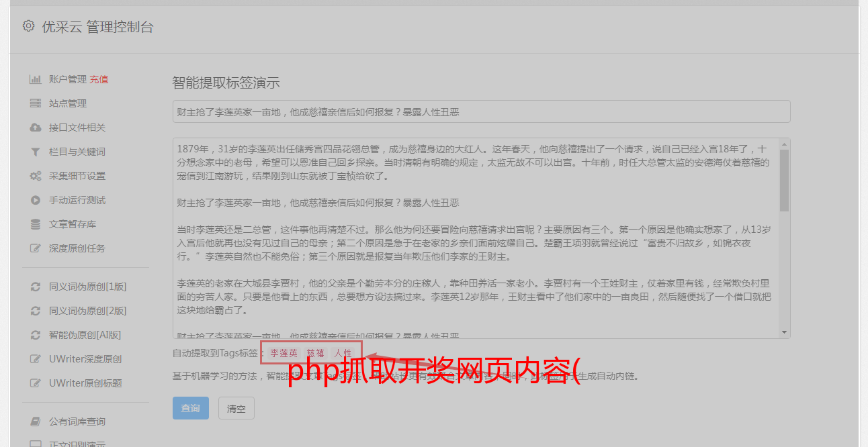Click the filter funnel icon for 栏目与关键词
Image resolution: width=868 pixels, height=447 pixels.
click(36, 152)
